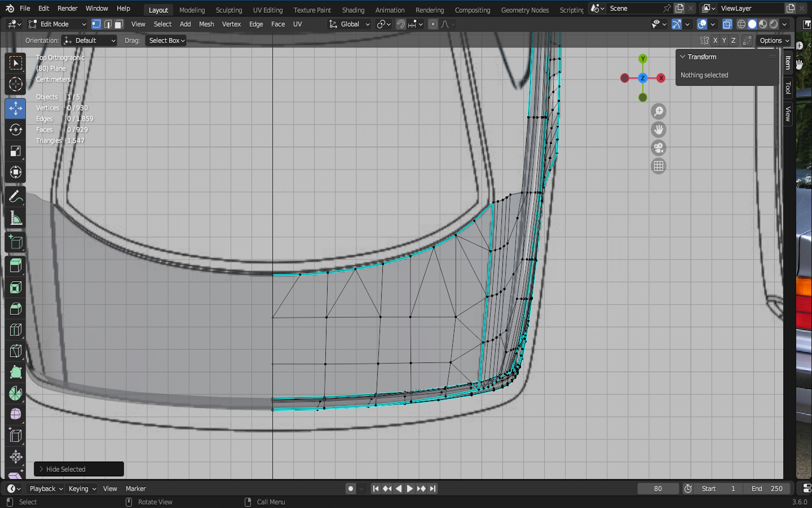The image size is (812, 508).
Task: Collapse the Transform panel
Action: pyautogui.click(x=683, y=57)
